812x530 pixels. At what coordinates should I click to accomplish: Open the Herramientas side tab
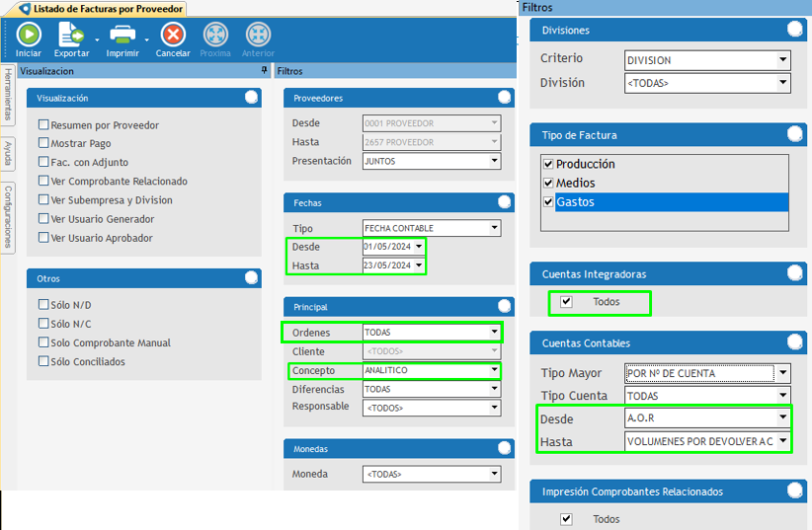tap(8, 95)
